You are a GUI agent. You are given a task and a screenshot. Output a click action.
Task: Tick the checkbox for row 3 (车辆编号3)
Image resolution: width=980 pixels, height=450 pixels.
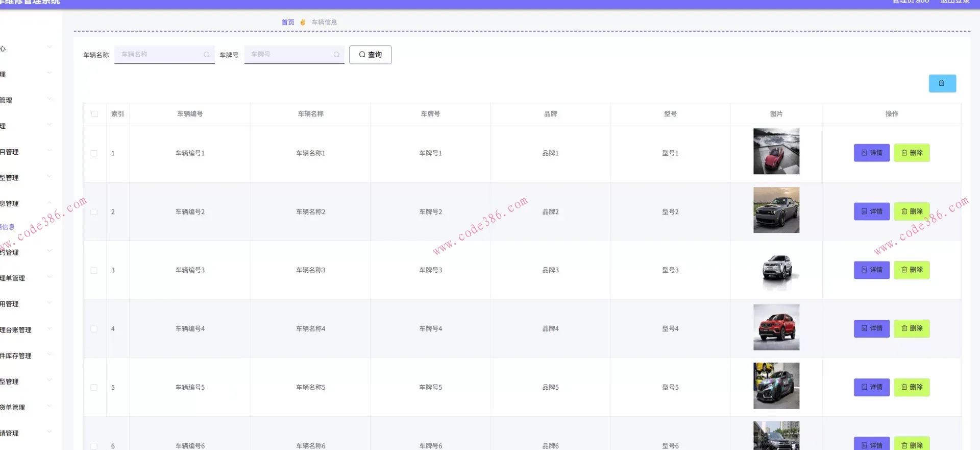click(x=94, y=270)
